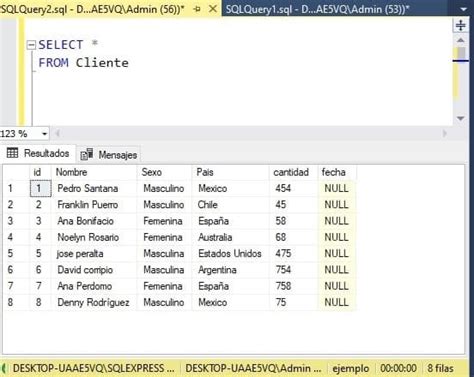Open the Mensajes tab
This screenshot has height=377, width=474.
[109, 155]
